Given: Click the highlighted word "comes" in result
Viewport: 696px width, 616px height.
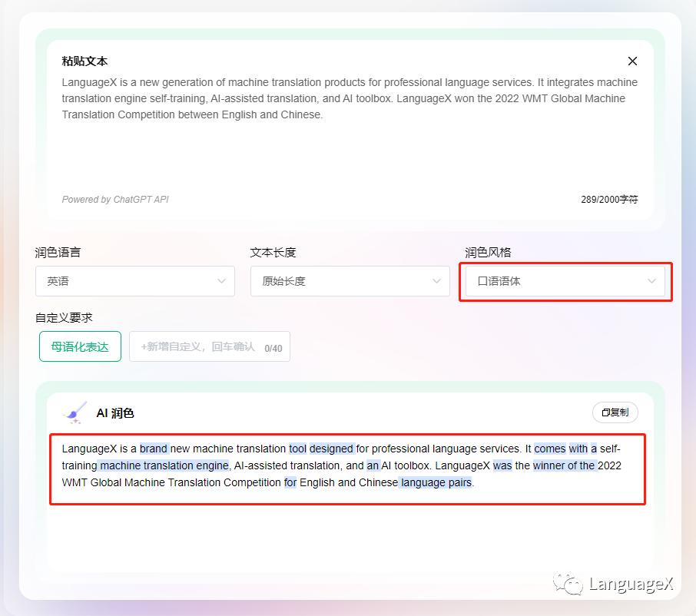Looking at the screenshot, I should tap(550, 449).
